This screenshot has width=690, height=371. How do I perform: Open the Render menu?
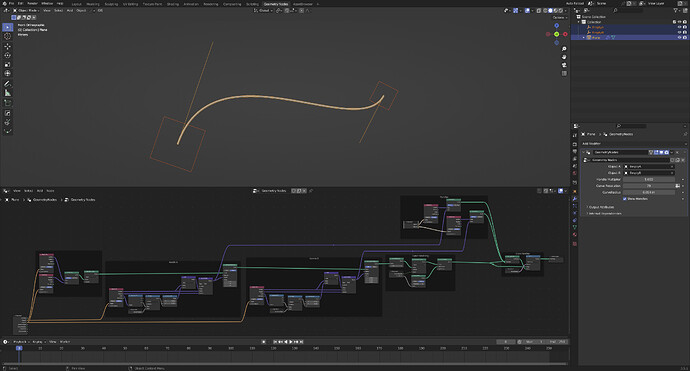(x=33, y=3)
